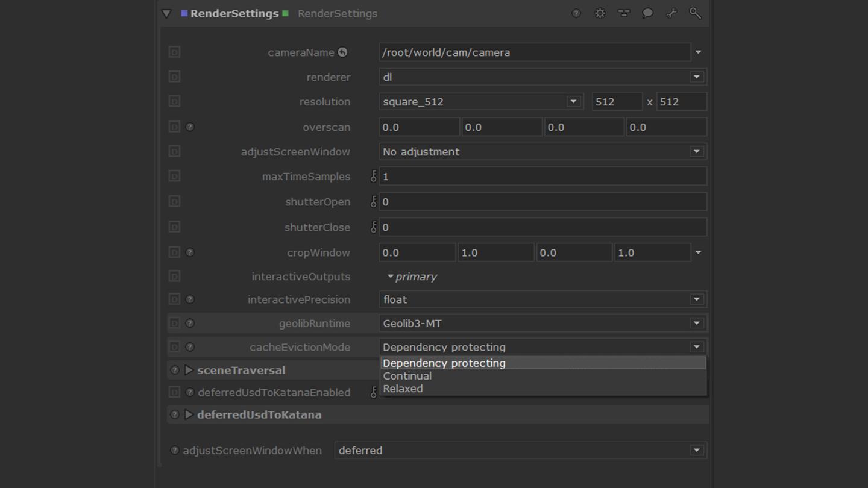Click the cameraName path input field
Viewport: 868px width, 488px height.
coord(534,52)
